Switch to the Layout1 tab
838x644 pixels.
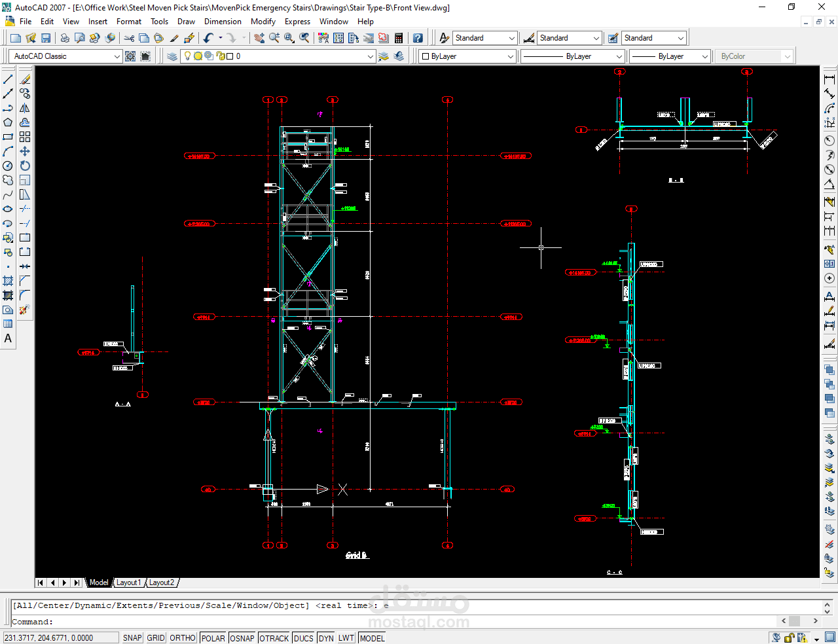[x=128, y=582]
